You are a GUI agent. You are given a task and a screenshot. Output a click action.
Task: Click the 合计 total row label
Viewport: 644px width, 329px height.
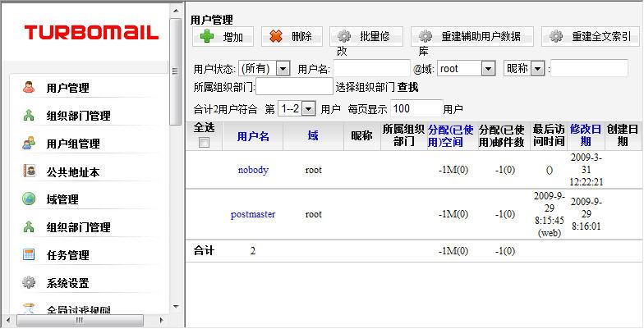(204, 250)
